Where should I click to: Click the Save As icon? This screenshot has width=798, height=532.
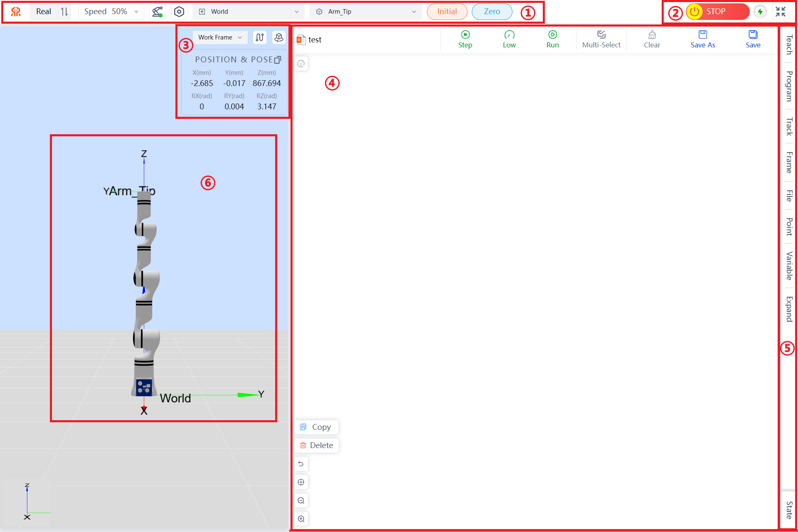[x=702, y=35]
